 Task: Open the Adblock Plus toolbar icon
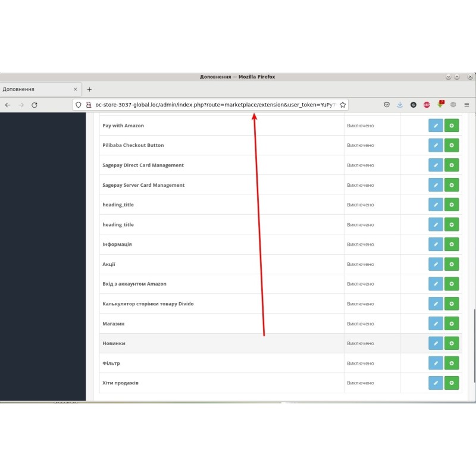tap(427, 104)
